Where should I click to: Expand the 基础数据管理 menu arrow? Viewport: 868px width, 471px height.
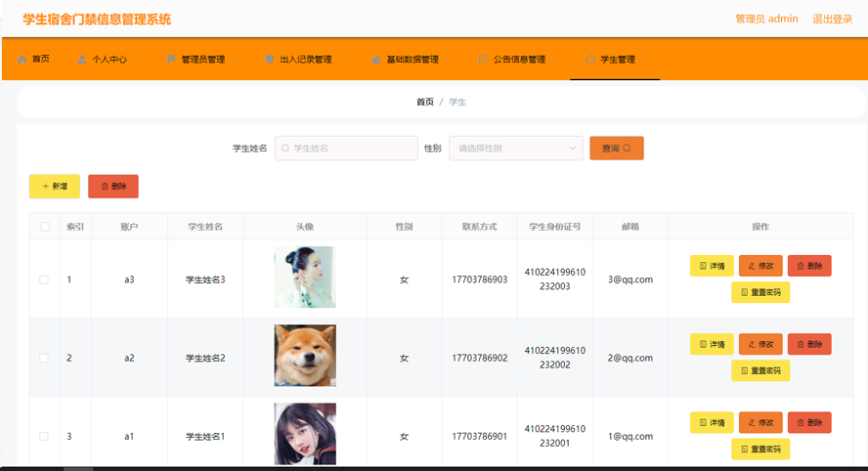448,60
